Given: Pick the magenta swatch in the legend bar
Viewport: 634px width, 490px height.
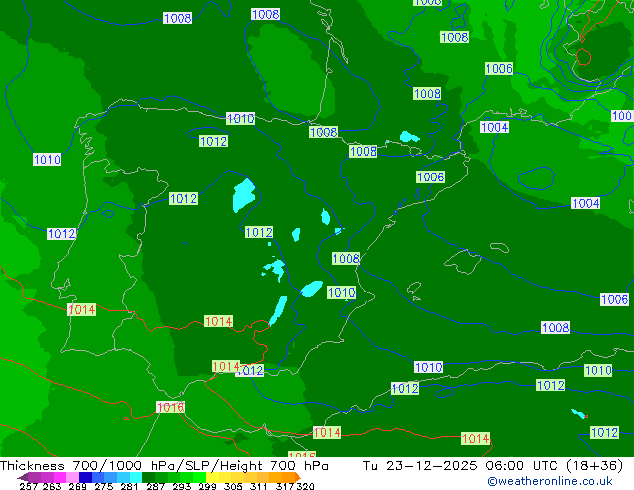Looking at the screenshot, I should pos(59,477).
